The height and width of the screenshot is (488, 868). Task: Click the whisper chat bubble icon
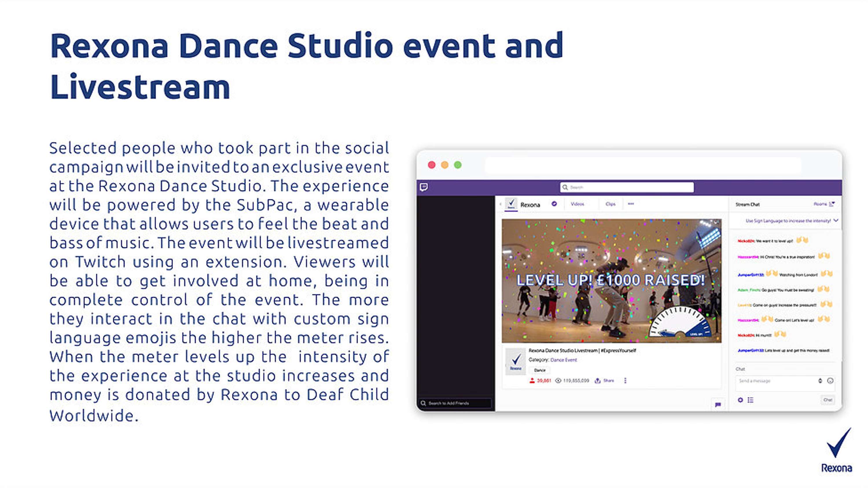point(718,404)
